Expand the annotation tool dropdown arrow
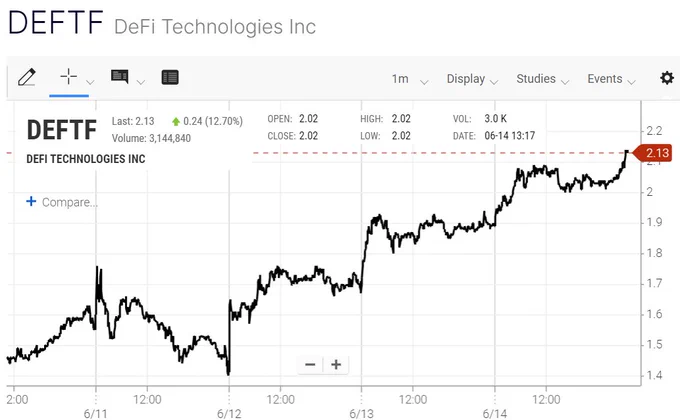 coord(141,82)
